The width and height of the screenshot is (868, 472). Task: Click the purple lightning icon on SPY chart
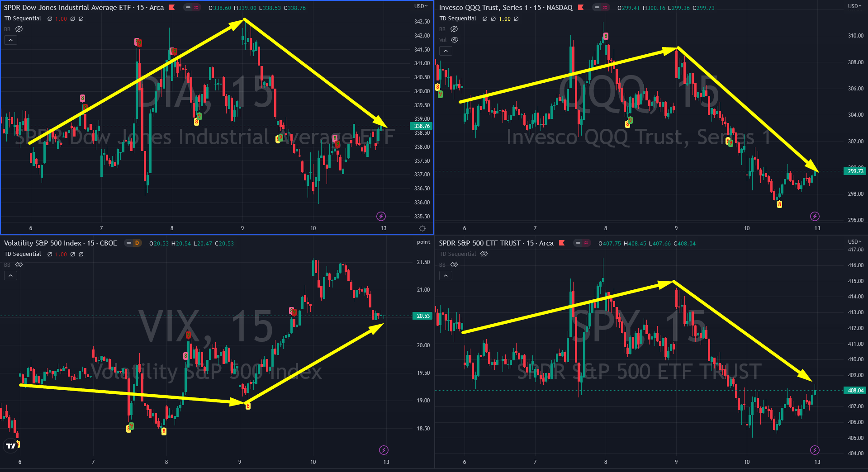tap(815, 450)
